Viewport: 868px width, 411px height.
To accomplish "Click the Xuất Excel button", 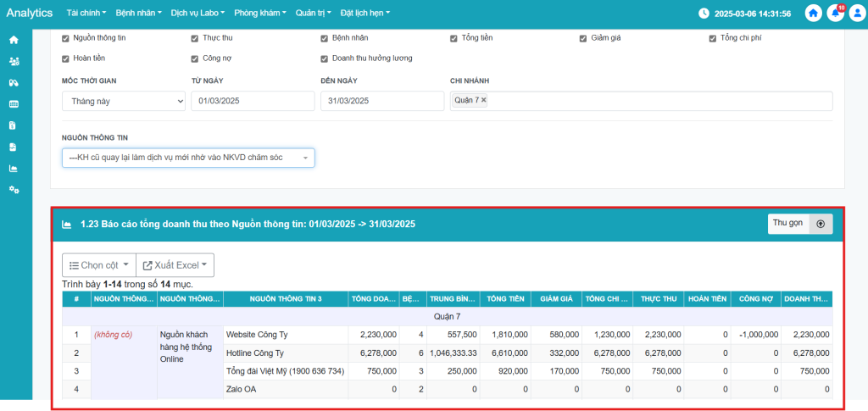I will pos(175,265).
